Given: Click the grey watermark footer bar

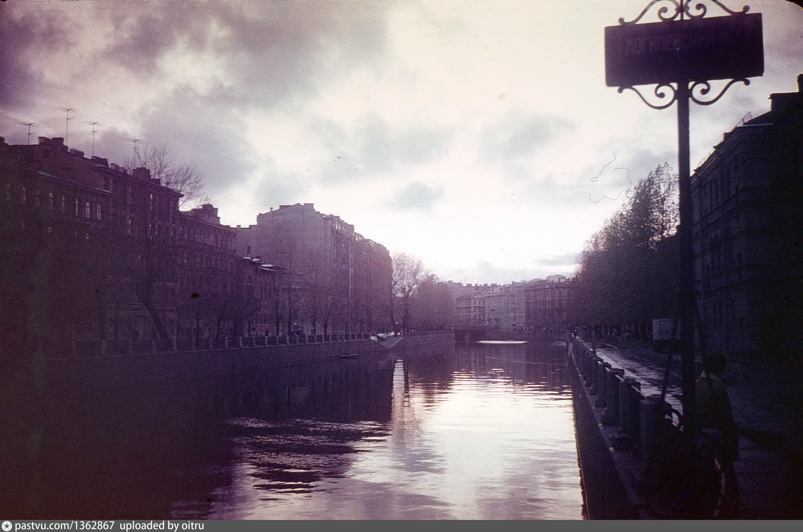Looking at the screenshot, I should point(475,526).
